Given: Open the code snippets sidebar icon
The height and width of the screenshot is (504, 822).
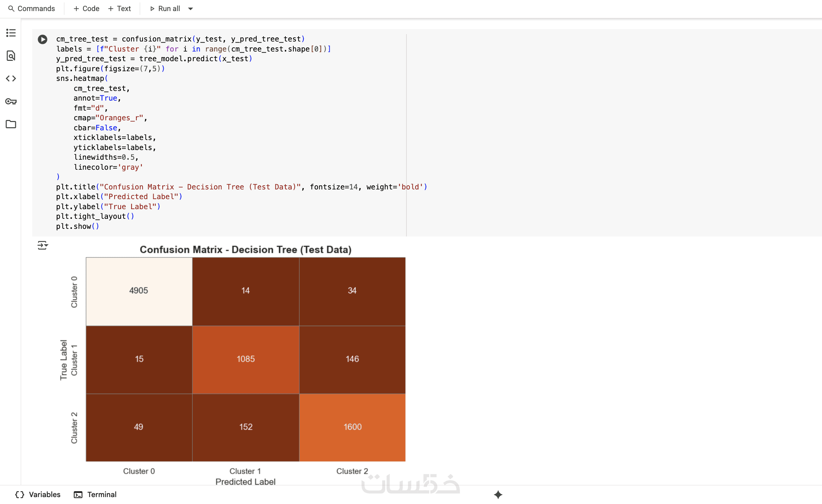Looking at the screenshot, I should [x=11, y=78].
